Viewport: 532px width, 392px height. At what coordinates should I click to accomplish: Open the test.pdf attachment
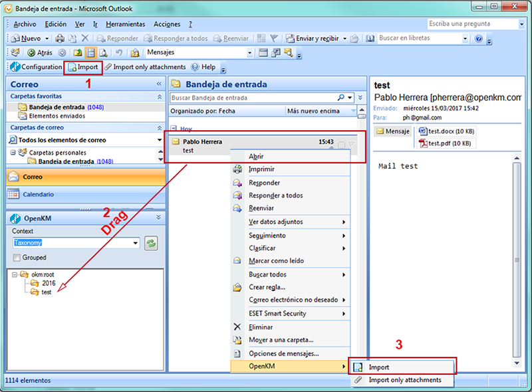pos(446,143)
